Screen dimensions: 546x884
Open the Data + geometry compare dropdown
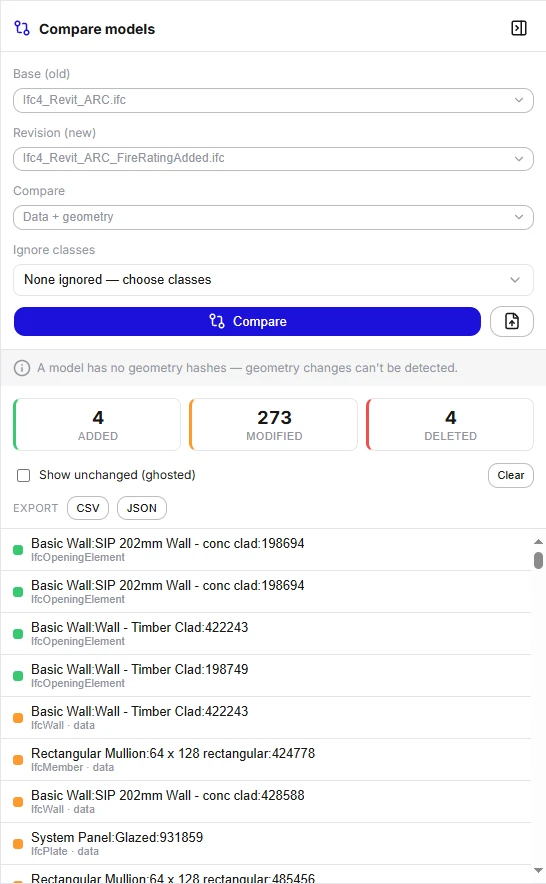273,217
